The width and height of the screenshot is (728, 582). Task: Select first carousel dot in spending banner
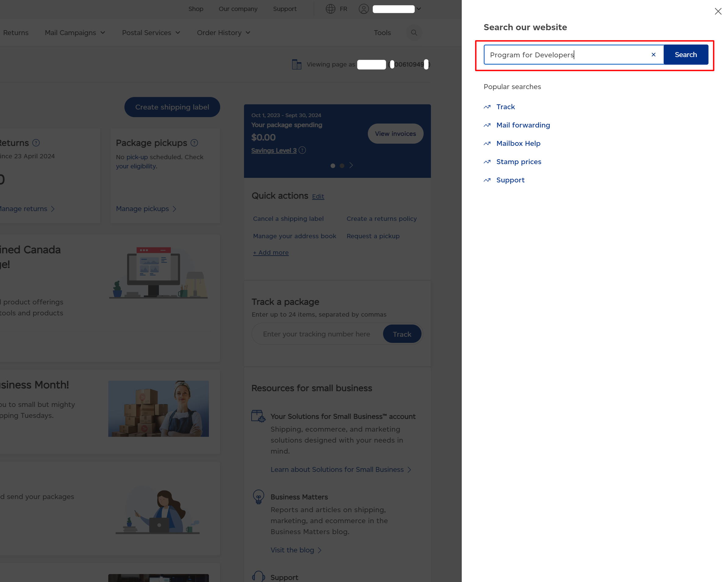coord(333,166)
